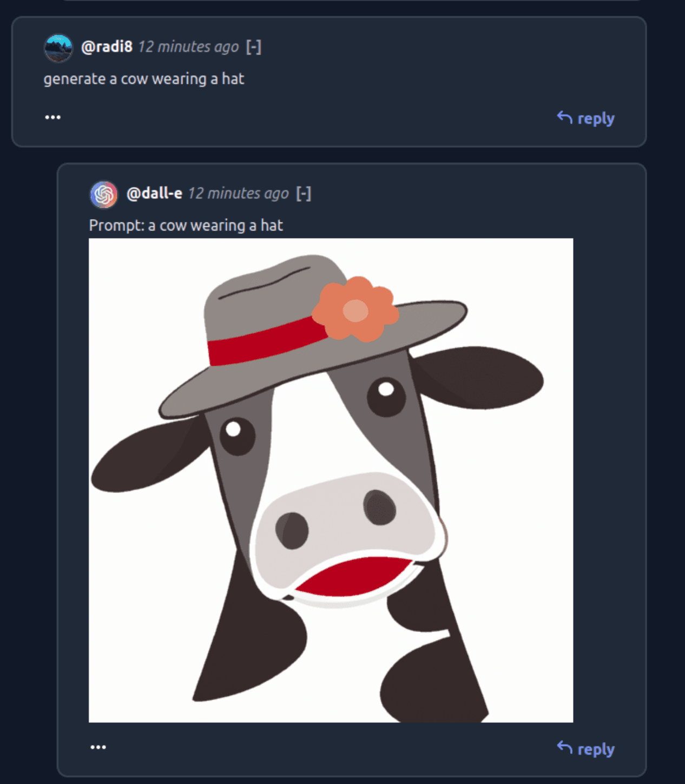Screen dimensions: 685x784
Task: Click the @radi8 profile avatar
Action: 58,48
